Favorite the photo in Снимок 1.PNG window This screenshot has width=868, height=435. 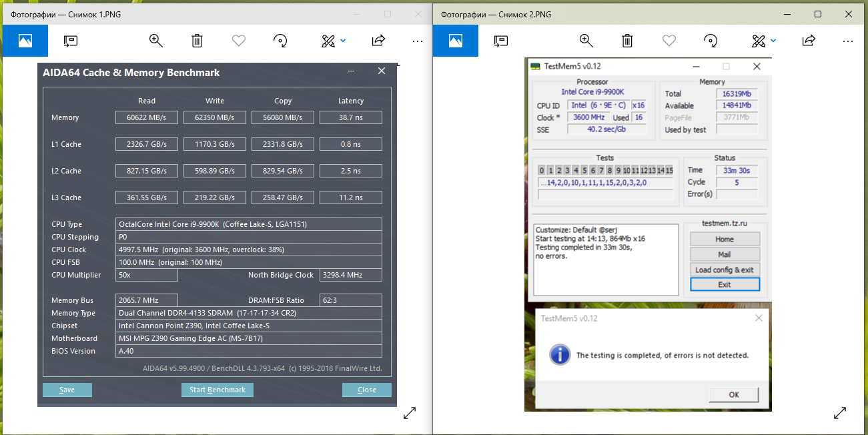239,41
